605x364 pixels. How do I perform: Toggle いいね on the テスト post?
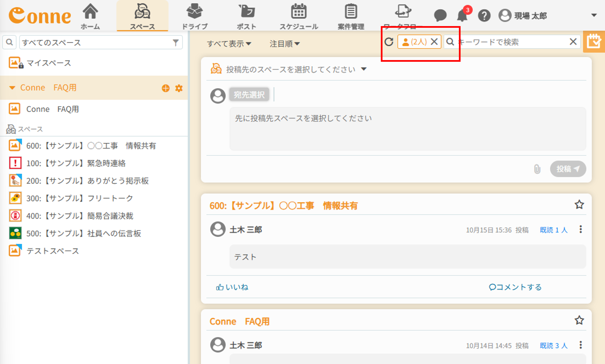232,287
